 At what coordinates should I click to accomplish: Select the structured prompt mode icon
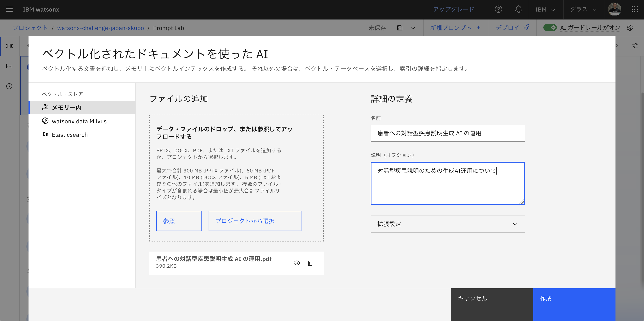point(9,46)
